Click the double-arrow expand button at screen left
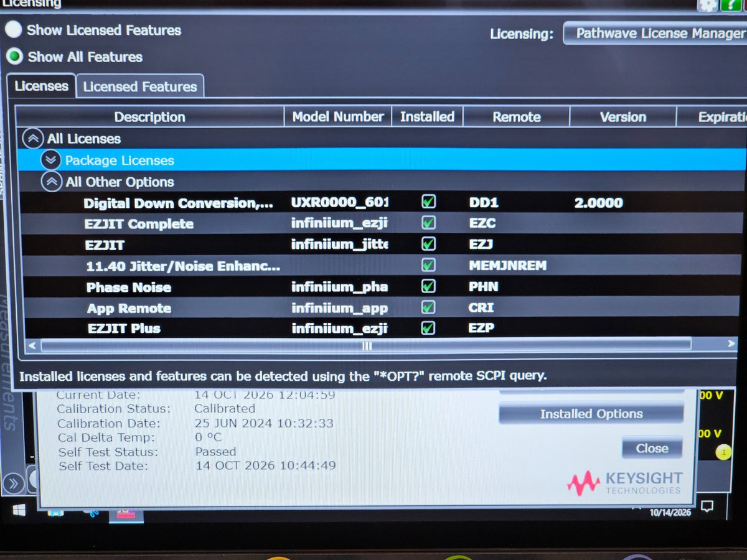The image size is (747, 560). coord(14,483)
